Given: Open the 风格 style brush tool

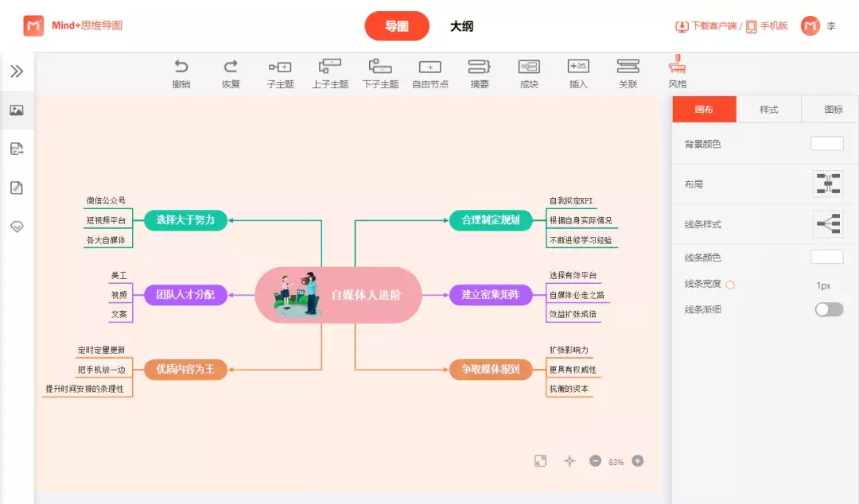Looking at the screenshot, I should [677, 67].
